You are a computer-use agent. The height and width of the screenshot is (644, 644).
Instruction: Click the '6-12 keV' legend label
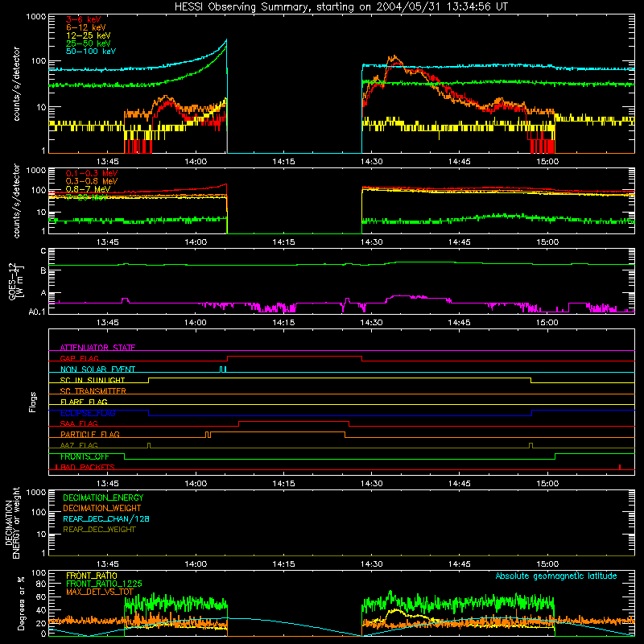tap(85, 27)
